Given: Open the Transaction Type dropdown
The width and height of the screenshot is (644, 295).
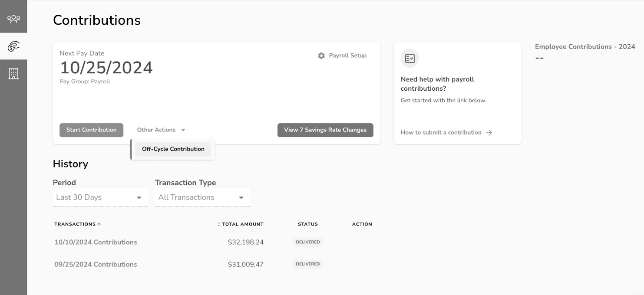Looking at the screenshot, I should coord(202,197).
